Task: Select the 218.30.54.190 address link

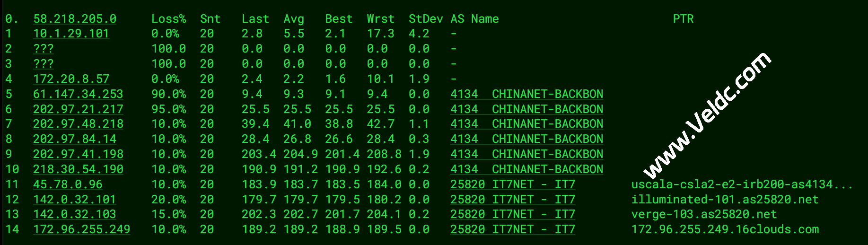Action: [x=78, y=169]
